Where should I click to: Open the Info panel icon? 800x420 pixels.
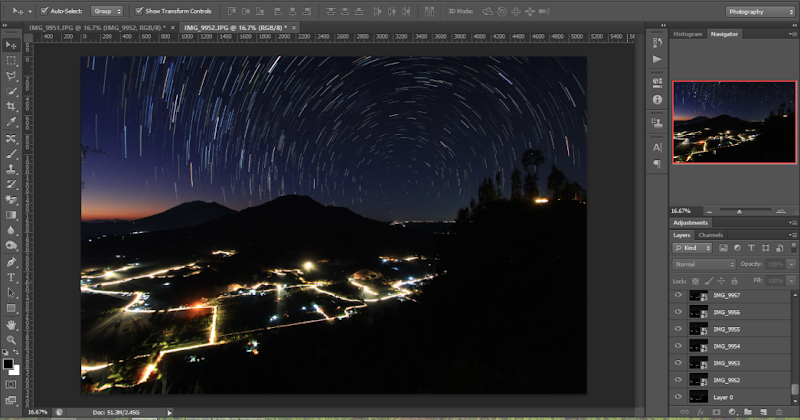click(657, 100)
